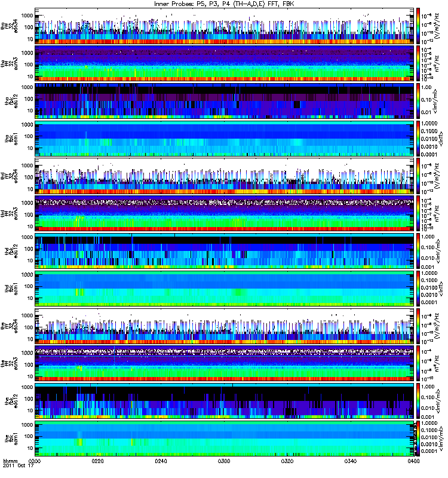Click the 0300 time axis label

pos(224,461)
